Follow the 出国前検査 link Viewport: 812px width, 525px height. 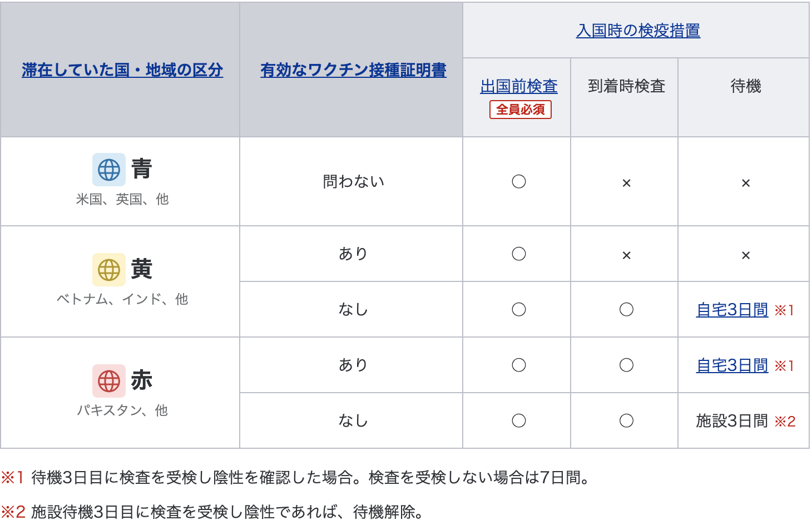(519, 86)
